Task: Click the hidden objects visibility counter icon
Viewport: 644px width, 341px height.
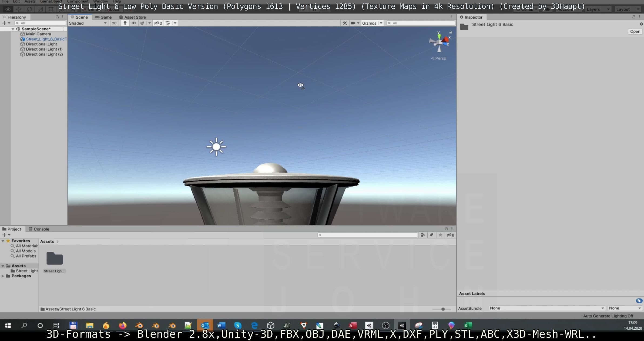Action: point(158,23)
